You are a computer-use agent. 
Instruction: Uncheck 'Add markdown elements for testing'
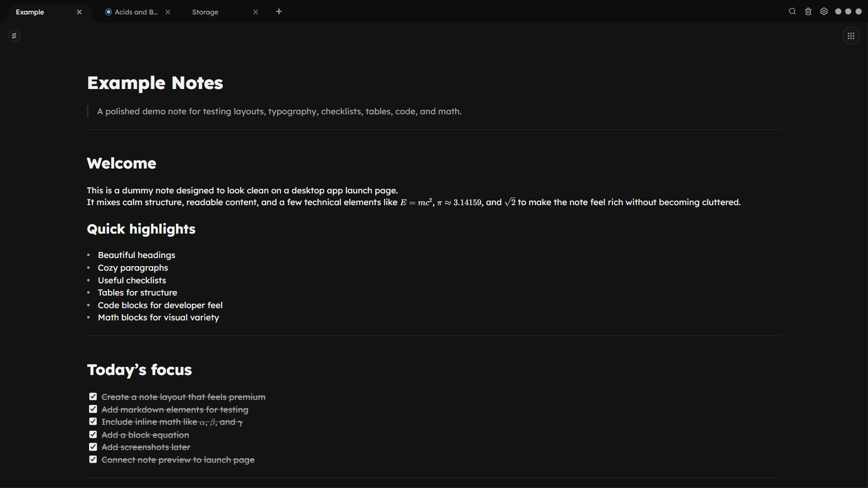point(93,408)
